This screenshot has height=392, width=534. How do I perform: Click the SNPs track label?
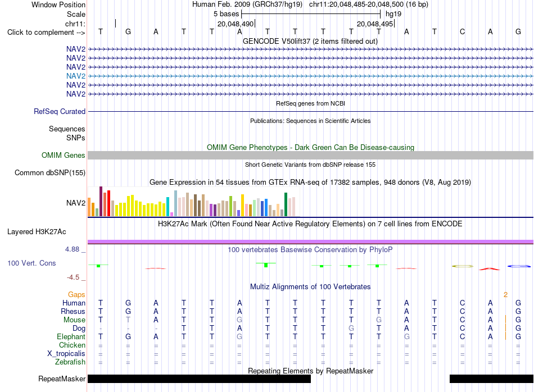point(76,138)
